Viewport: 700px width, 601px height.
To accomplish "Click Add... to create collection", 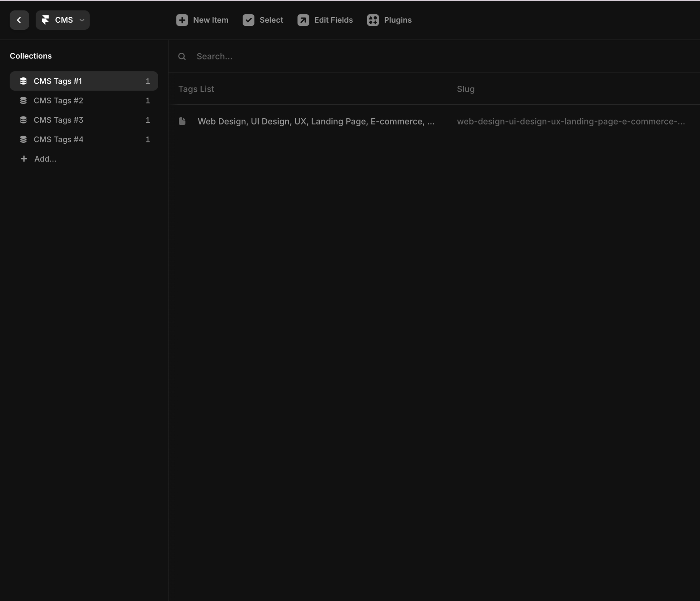I will click(x=45, y=159).
